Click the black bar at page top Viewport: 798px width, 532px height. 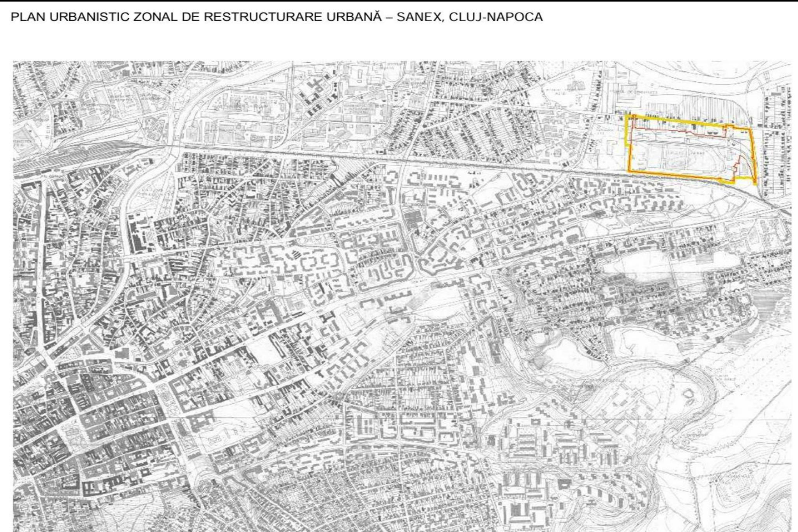(x=399, y=1)
